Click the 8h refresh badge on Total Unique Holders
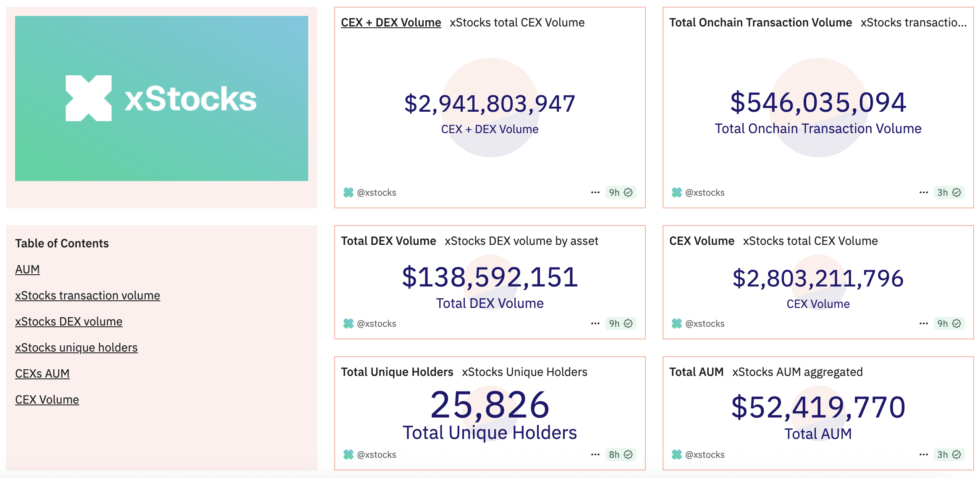The image size is (980, 478). pos(621,454)
